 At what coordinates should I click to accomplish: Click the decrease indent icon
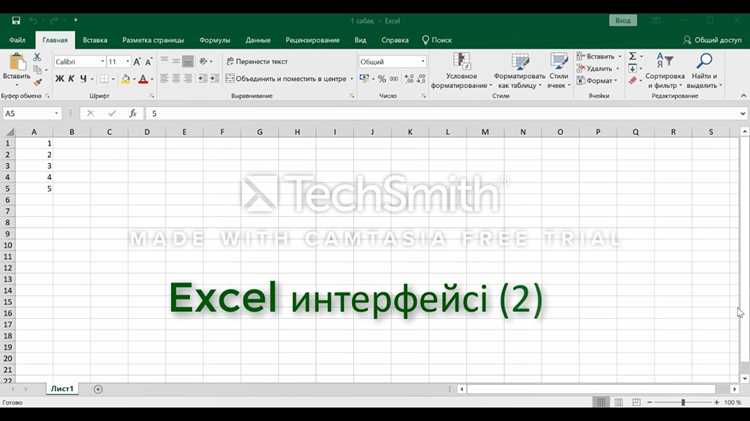tap(202, 78)
